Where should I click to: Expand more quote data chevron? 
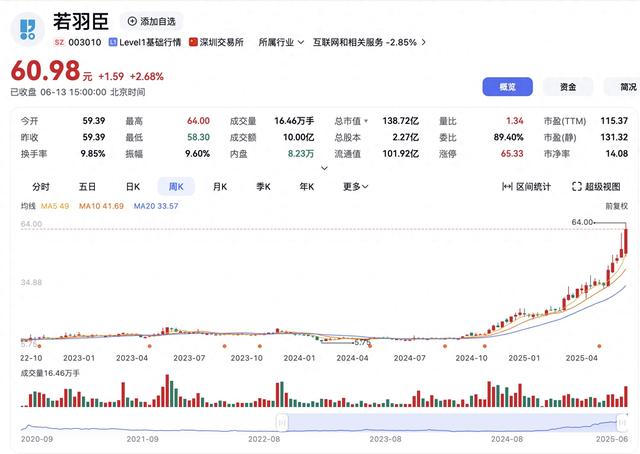point(324,168)
